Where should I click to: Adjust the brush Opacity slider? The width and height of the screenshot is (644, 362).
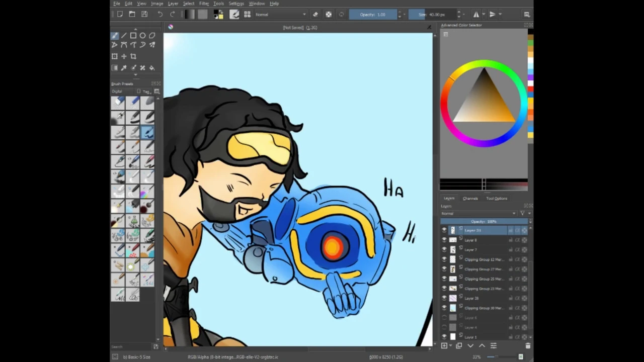(x=372, y=15)
